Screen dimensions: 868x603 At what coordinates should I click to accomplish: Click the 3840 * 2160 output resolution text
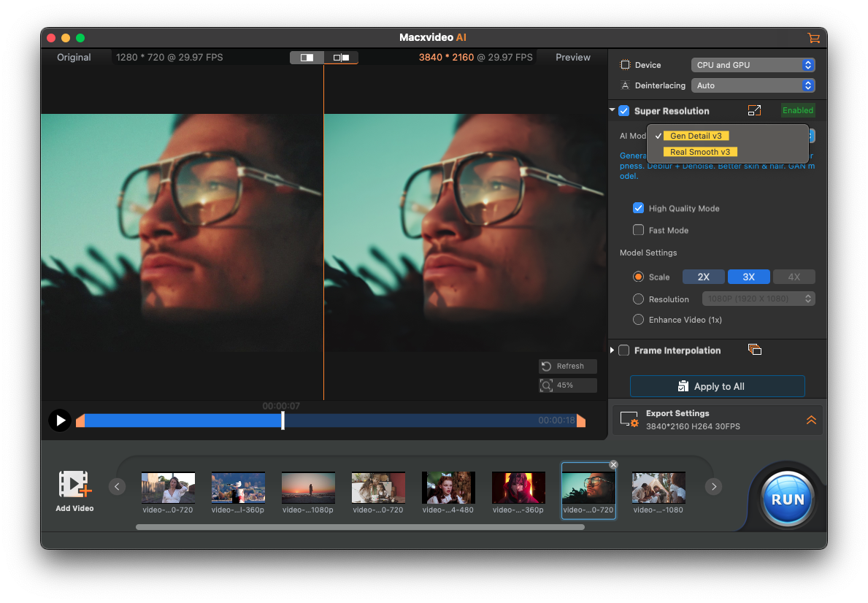click(446, 57)
